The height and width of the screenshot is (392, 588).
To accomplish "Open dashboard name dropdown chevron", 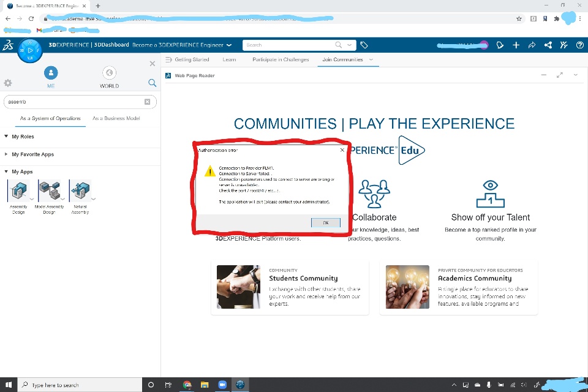I will tap(229, 45).
